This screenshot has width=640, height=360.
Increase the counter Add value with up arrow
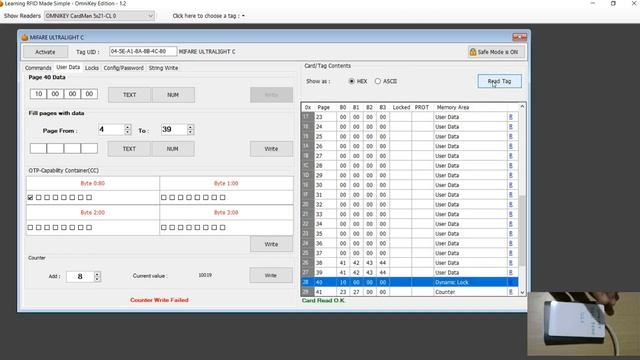point(97,274)
